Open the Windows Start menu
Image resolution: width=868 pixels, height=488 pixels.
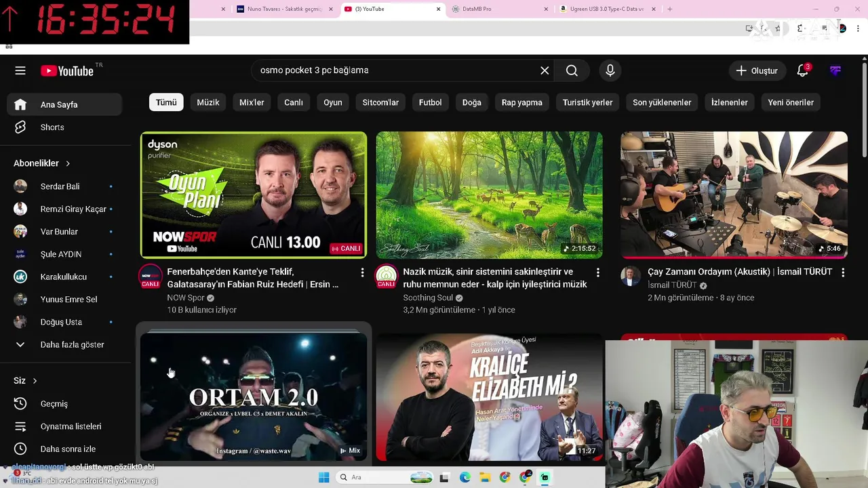[x=323, y=478]
